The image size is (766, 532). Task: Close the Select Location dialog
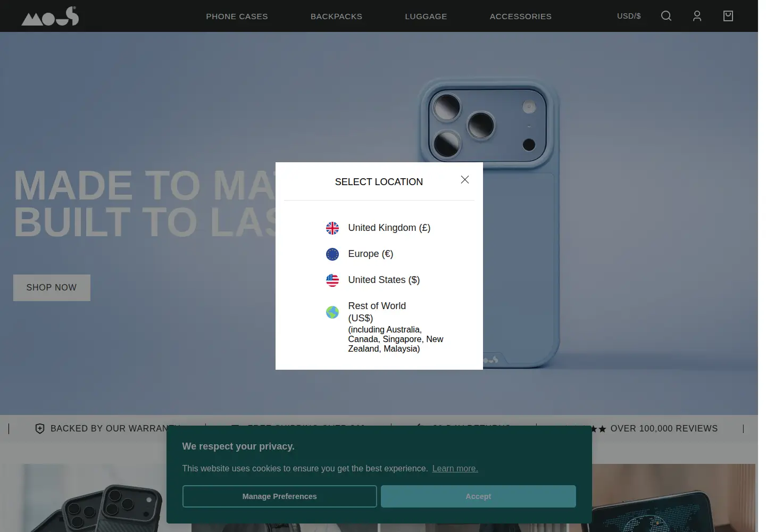pyautogui.click(x=465, y=180)
